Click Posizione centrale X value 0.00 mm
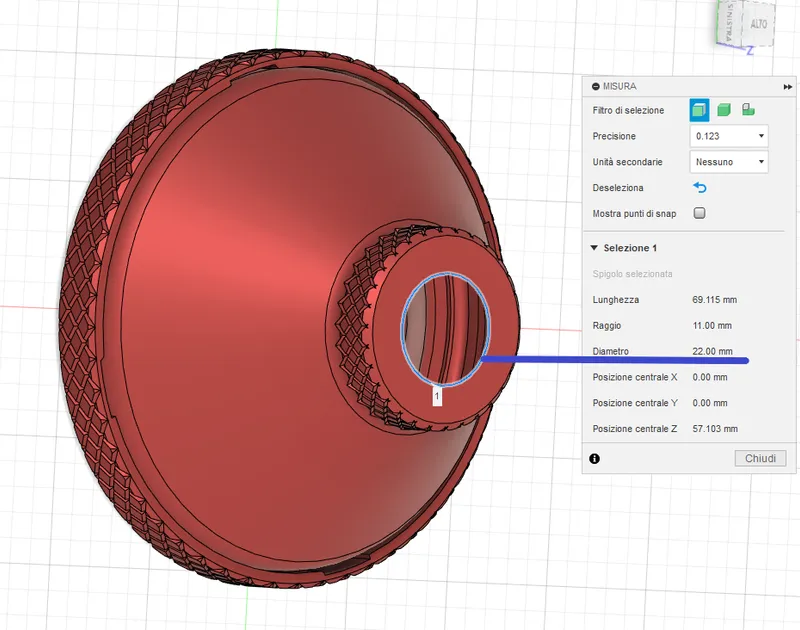Screen dimensions: 800x630 click(x=710, y=377)
